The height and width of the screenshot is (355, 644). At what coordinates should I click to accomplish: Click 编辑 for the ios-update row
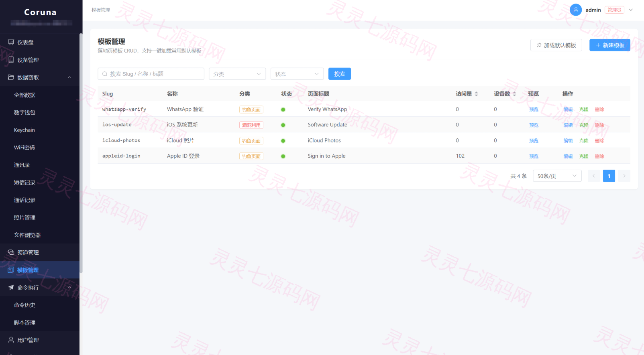click(568, 125)
